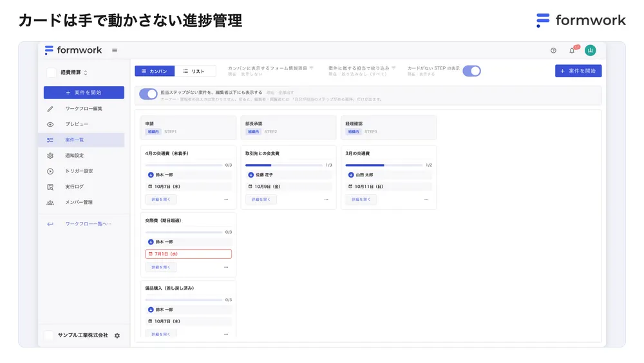Click the play-circle icon for トリガー設定
The image size is (644, 363).
coord(50,171)
